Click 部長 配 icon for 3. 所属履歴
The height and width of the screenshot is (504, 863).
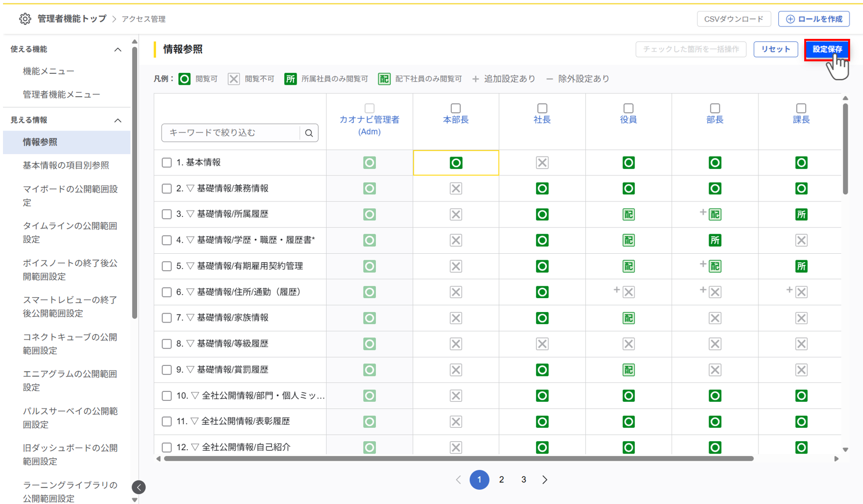(x=715, y=214)
